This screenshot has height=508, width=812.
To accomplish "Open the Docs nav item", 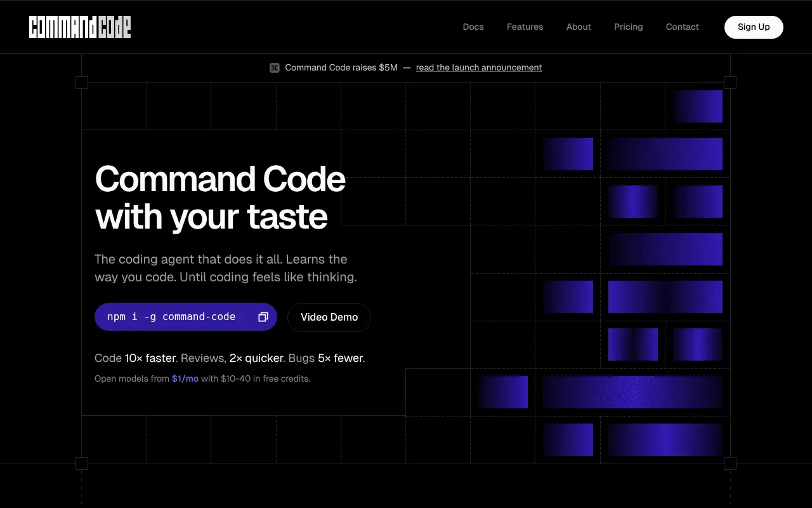I will pos(473,27).
